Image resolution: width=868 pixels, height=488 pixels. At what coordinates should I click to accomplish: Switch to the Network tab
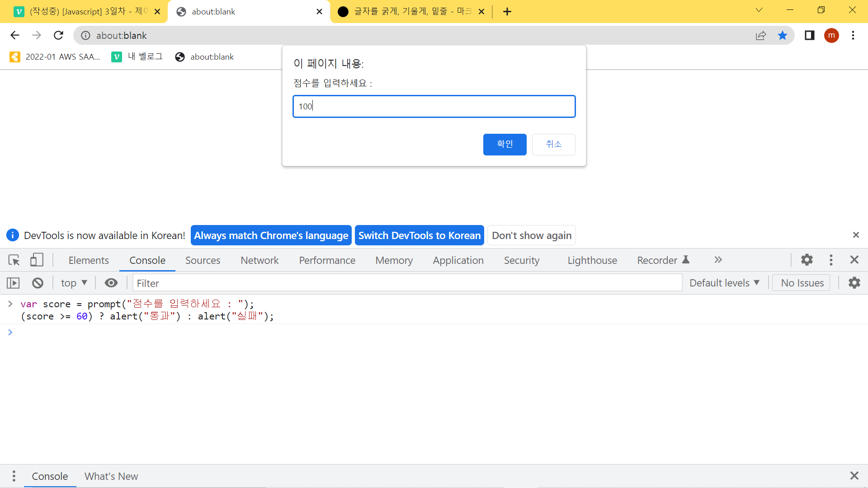click(259, 261)
